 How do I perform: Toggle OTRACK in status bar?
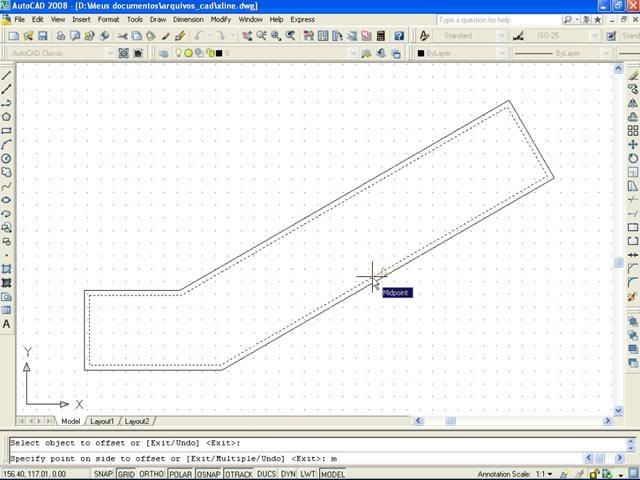239,474
